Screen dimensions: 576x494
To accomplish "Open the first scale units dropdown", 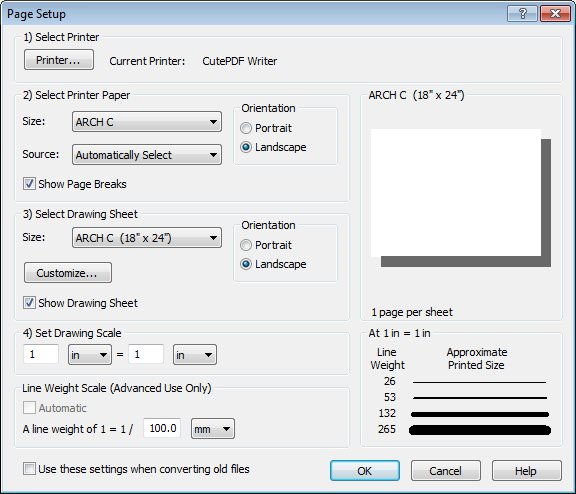I will [90, 354].
